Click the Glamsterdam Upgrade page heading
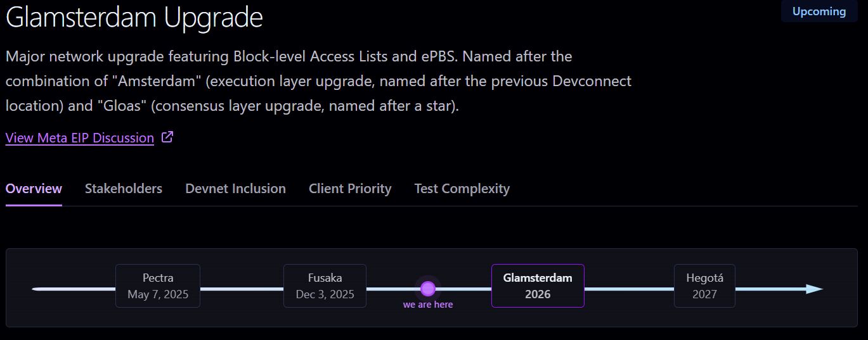This screenshot has width=868, height=340. tap(134, 17)
